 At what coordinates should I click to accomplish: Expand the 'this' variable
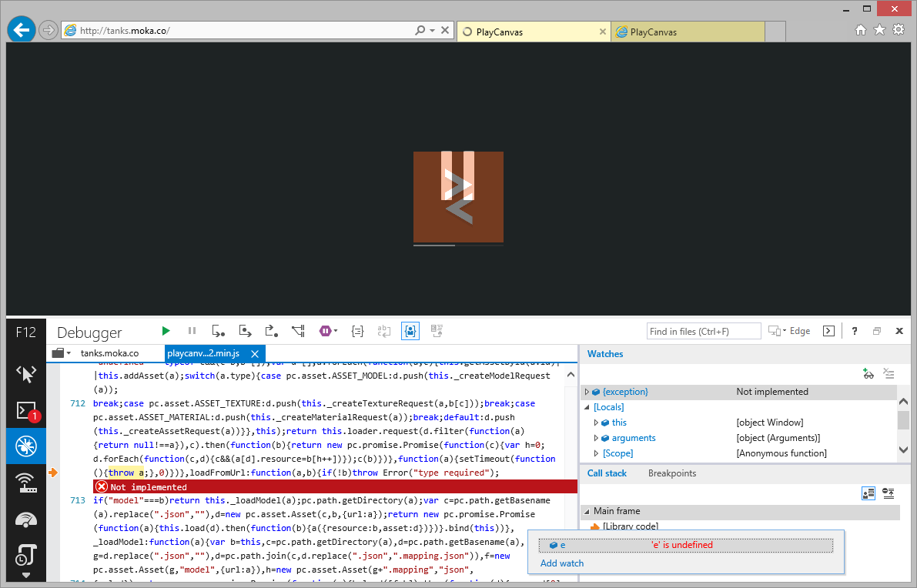(596, 423)
